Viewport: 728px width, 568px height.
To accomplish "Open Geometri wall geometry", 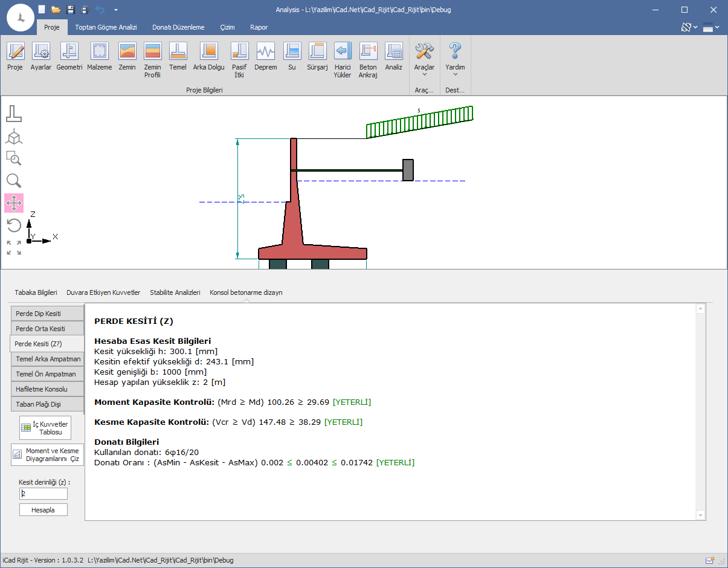I will 69,57.
